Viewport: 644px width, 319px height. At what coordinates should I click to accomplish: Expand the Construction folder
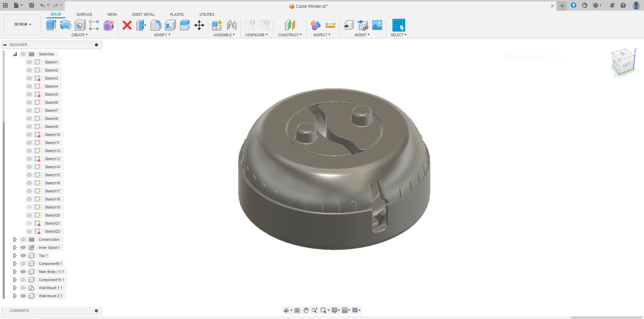tap(15, 239)
